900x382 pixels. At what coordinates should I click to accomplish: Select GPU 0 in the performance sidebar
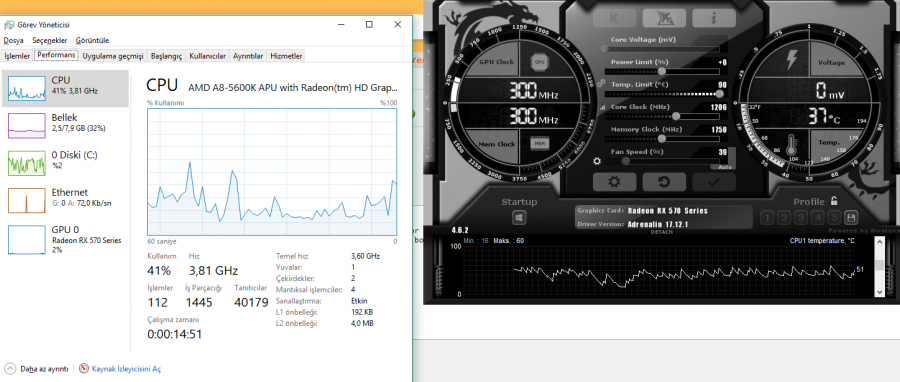[x=65, y=239]
